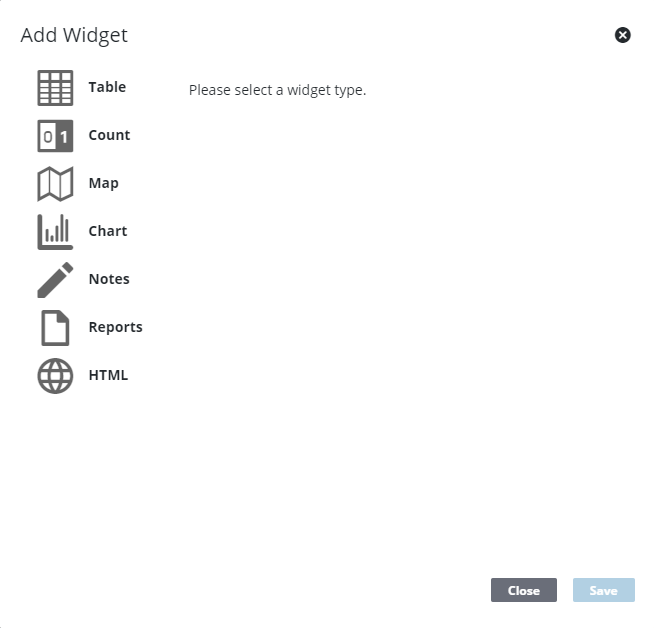Screen dimensions: 654x628
Task: Select the Notes pencil icon
Action: pyautogui.click(x=55, y=280)
